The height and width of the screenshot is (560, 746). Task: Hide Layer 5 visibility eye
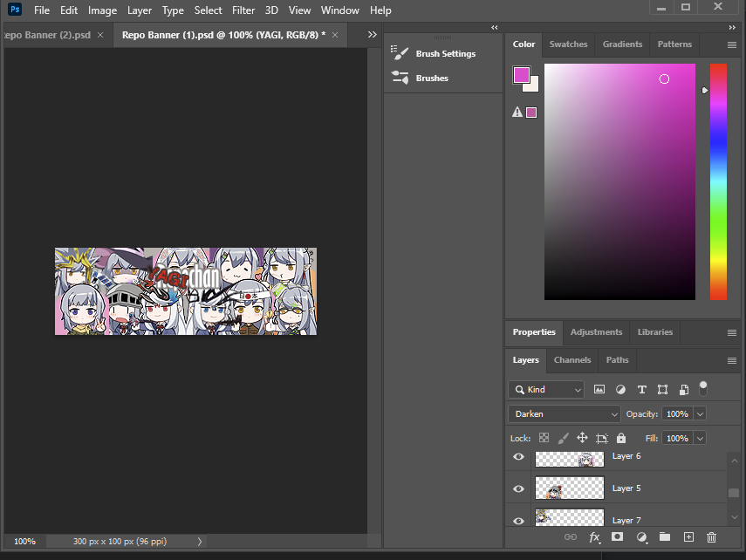click(518, 488)
